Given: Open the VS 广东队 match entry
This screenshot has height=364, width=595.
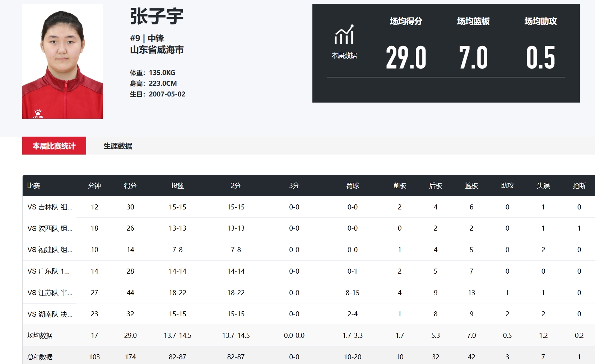Looking at the screenshot, I should pos(48,271).
